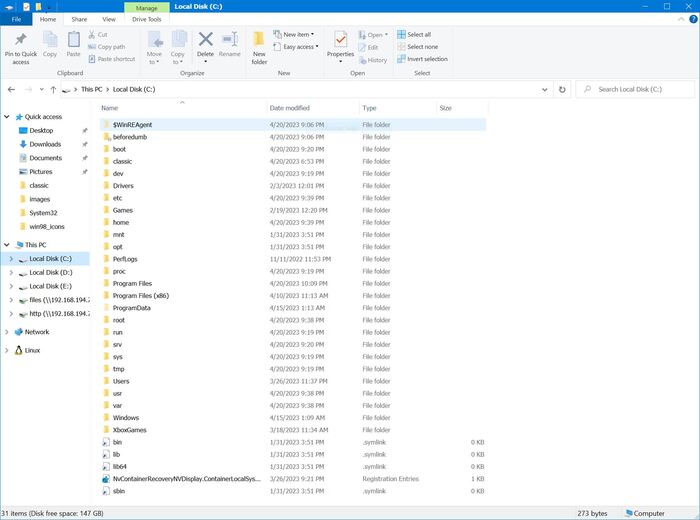Image resolution: width=700 pixels, height=520 pixels.
Task: Click the Cut scissors command
Action: 98,34
